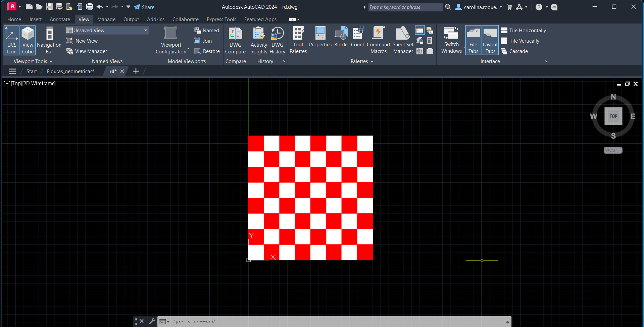Open Sheet Set Manager
This screenshot has width=644, height=327.
coord(403,40)
